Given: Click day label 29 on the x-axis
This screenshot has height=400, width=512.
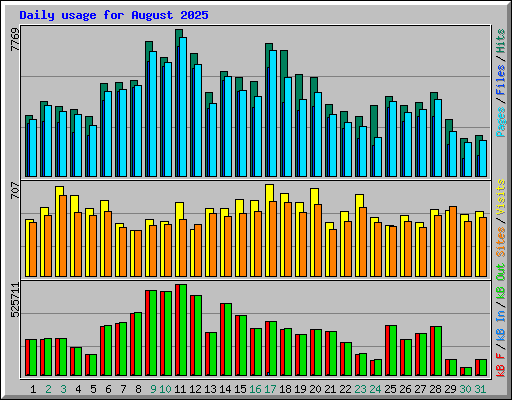Looking at the screenshot, I should pyautogui.click(x=450, y=389).
